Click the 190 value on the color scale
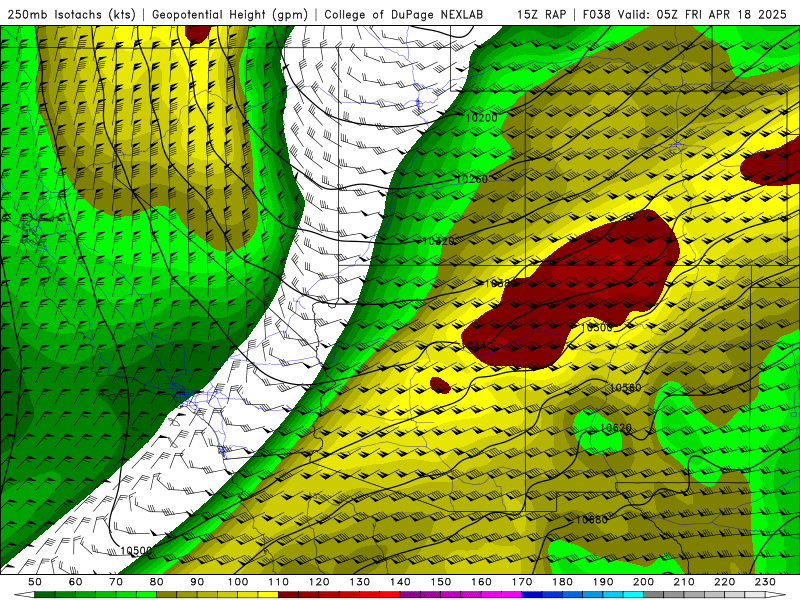Screen dimensions: 800x600 coord(603,582)
